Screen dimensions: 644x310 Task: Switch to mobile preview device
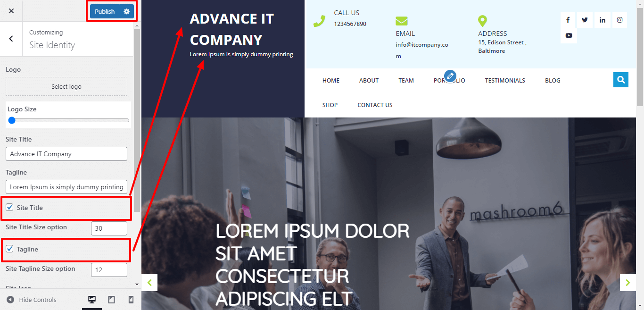point(131,300)
